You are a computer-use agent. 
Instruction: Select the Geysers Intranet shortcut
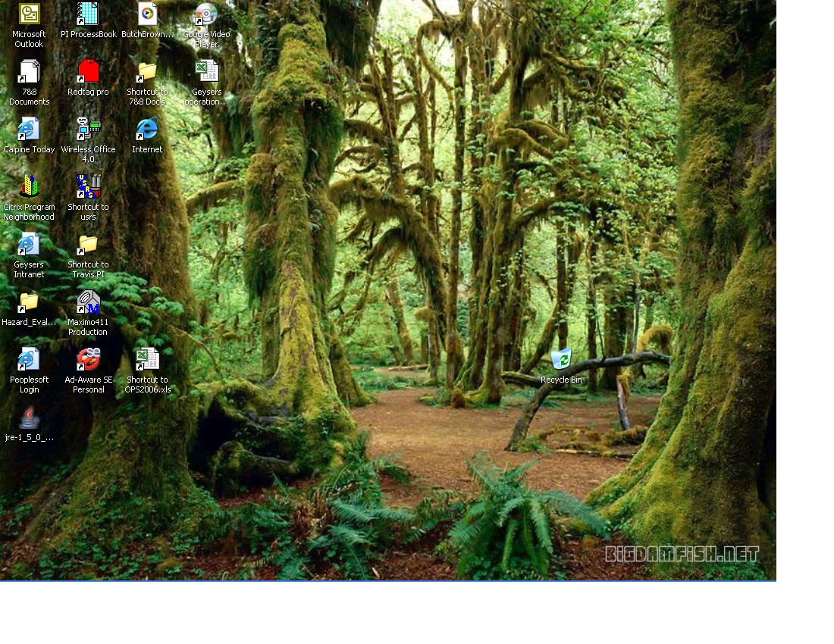pyautogui.click(x=29, y=245)
